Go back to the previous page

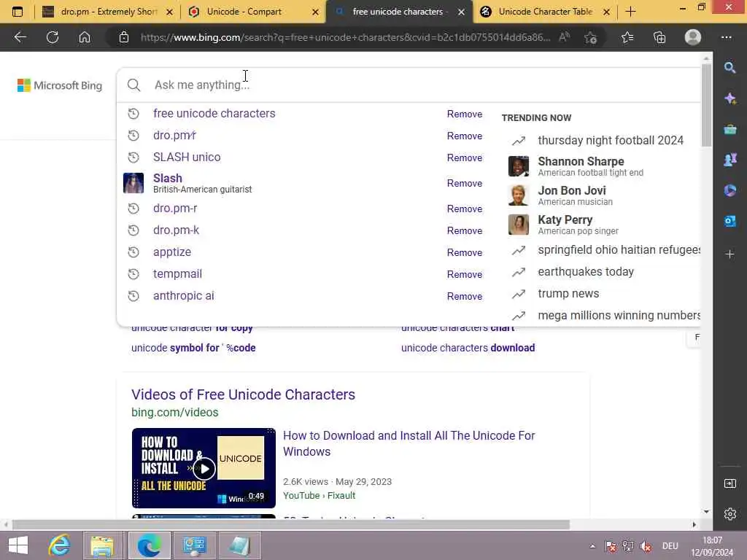pyautogui.click(x=20, y=37)
